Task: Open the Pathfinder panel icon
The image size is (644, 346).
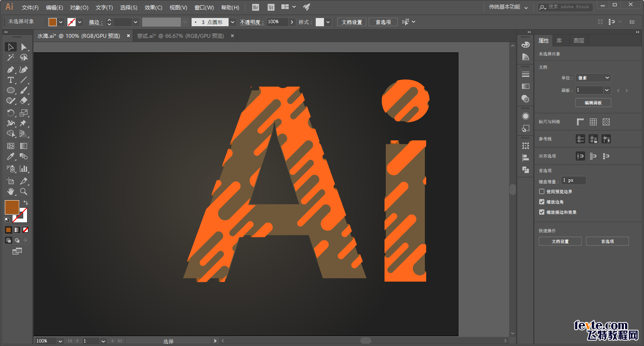Action: click(525, 170)
